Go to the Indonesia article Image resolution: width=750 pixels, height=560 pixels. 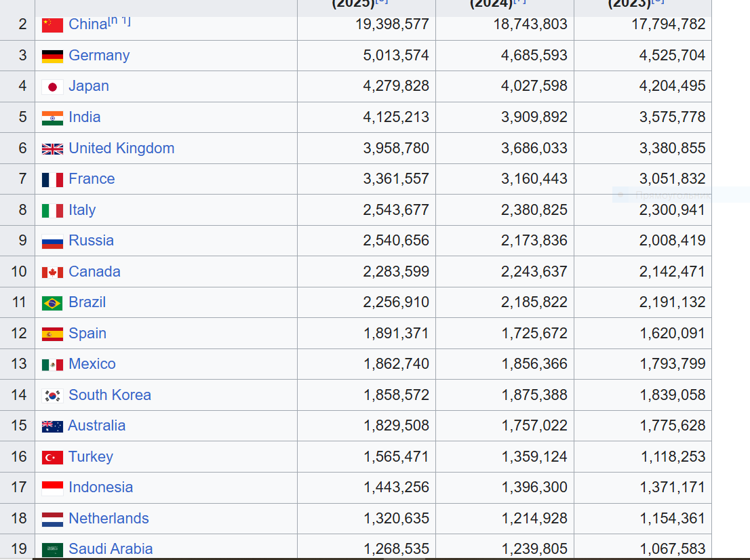tap(100, 487)
